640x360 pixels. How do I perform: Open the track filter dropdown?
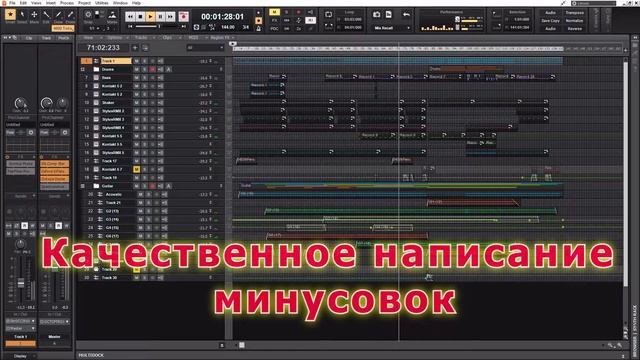(x=205, y=48)
